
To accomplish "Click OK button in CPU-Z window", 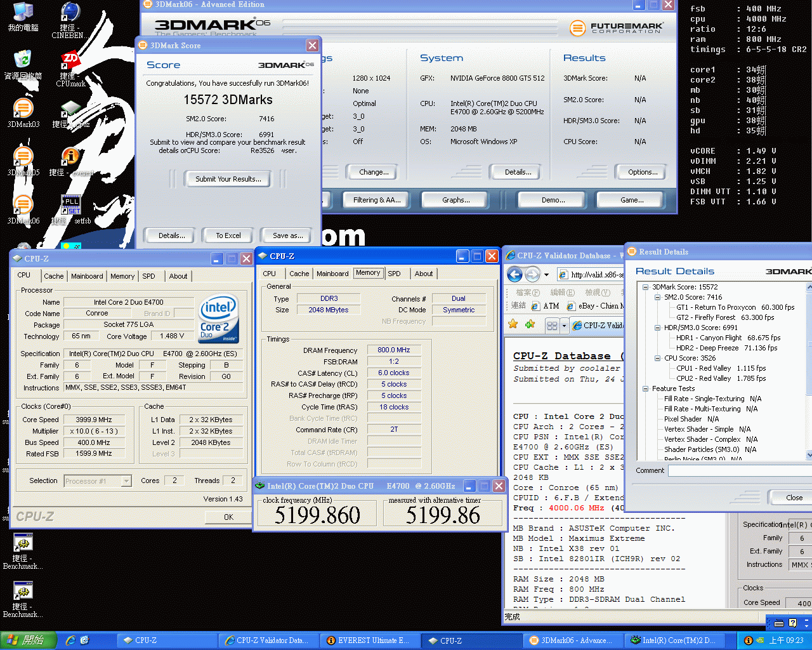I will click(228, 517).
